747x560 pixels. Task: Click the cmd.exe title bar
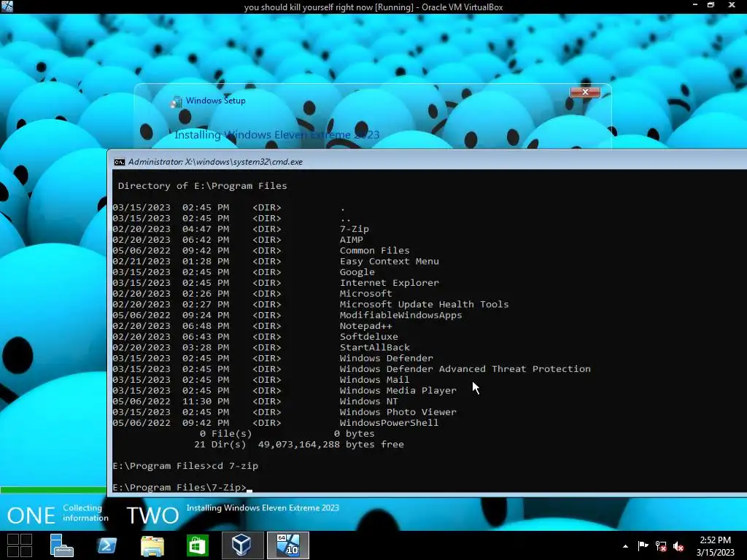pyautogui.click(x=427, y=162)
